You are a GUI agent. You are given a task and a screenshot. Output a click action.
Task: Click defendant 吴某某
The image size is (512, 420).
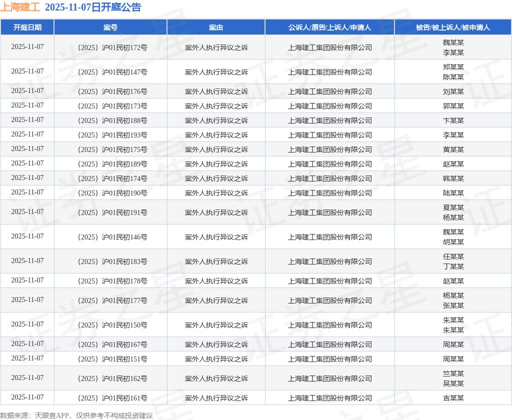tap(453, 383)
